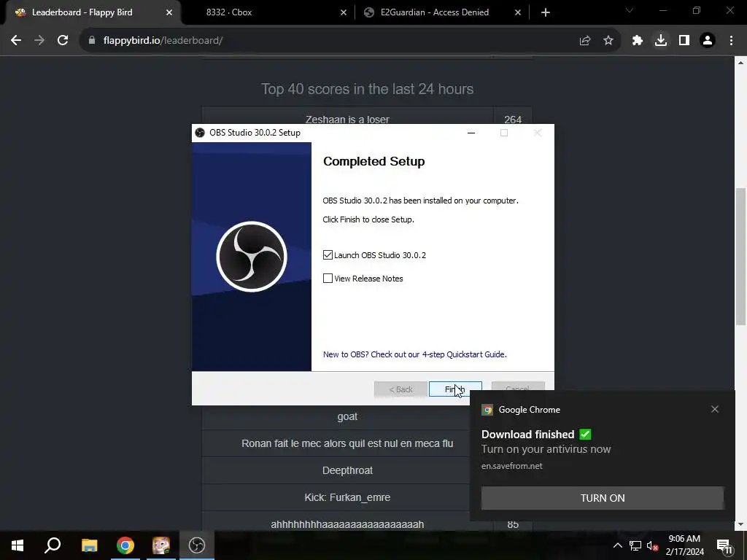
Task: Click the scrollbar down arrow
Action: pos(740,525)
